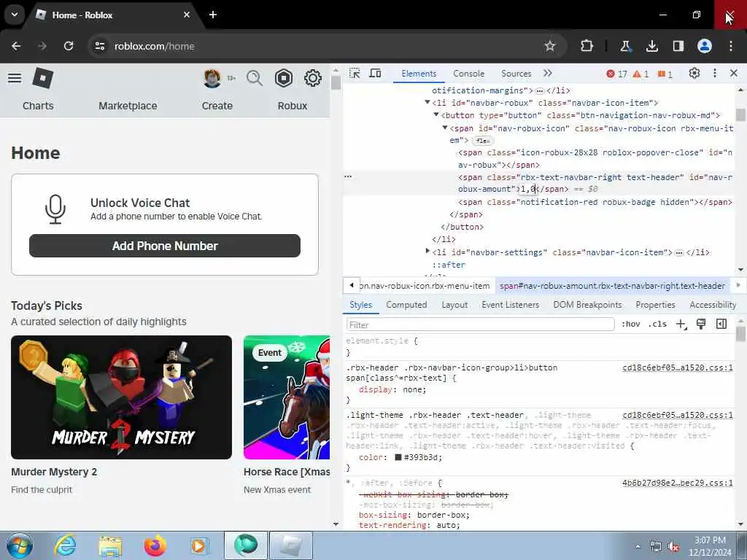This screenshot has width=747, height=560.
Task: Toggle DevTools device toolbar icon
Action: [x=376, y=74]
